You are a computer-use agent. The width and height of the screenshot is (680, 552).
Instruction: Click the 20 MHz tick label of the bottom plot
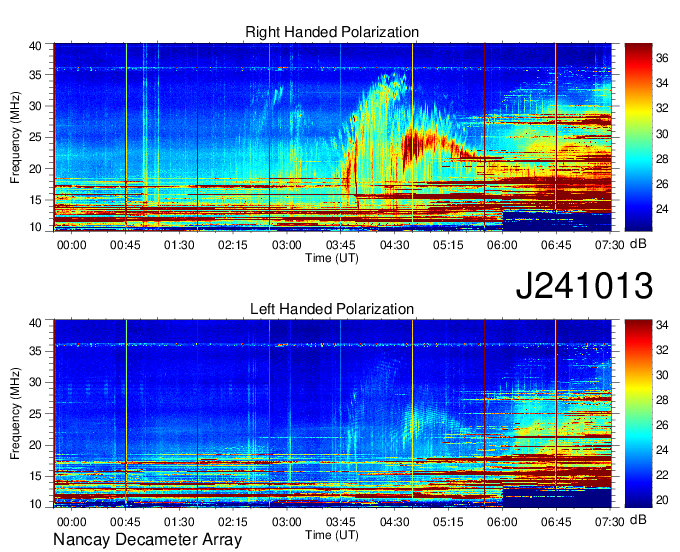point(35,445)
